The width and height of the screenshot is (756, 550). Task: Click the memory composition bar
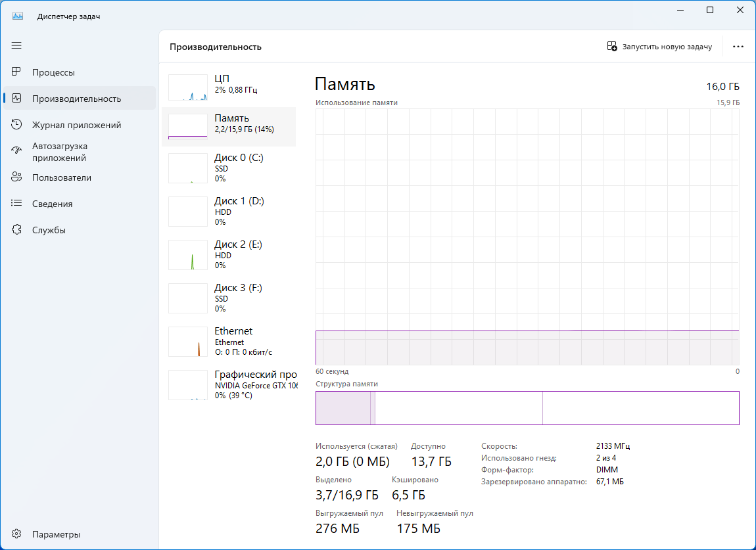(527, 408)
